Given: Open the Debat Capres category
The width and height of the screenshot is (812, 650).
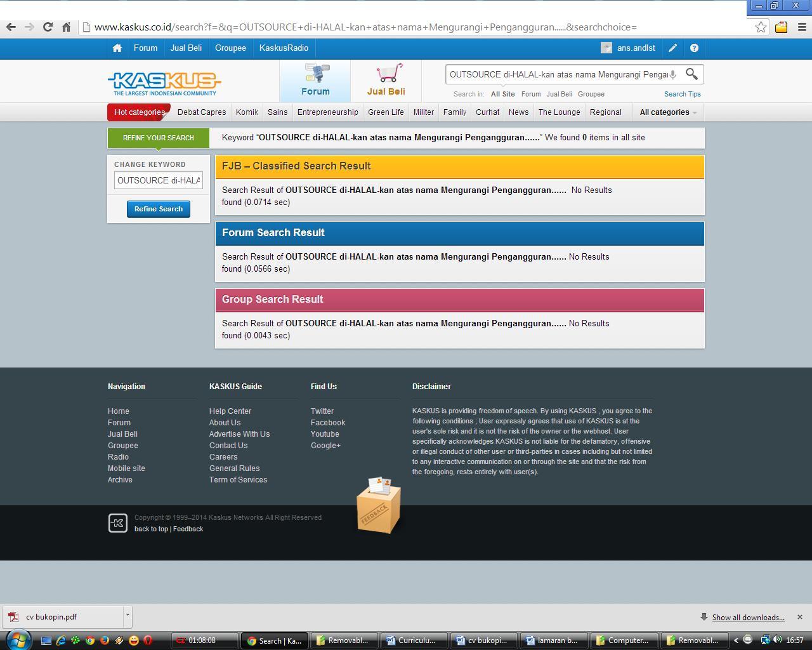Looking at the screenshot, I should (202, 112).
